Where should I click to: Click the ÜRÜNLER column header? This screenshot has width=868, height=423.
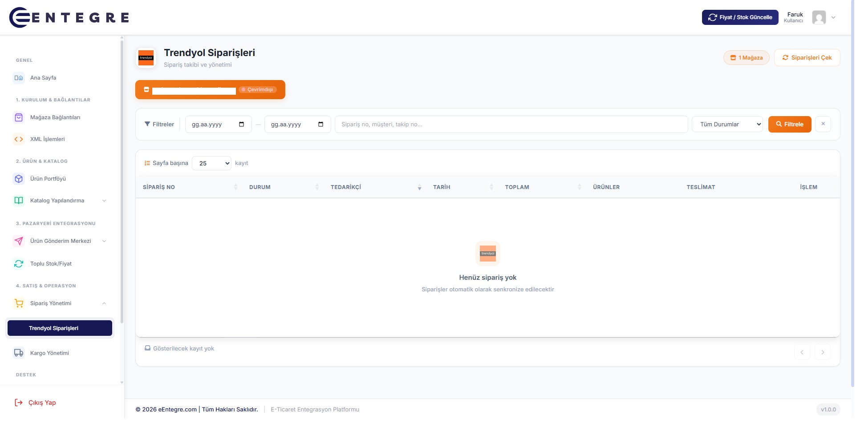click(x=606, y=187)
